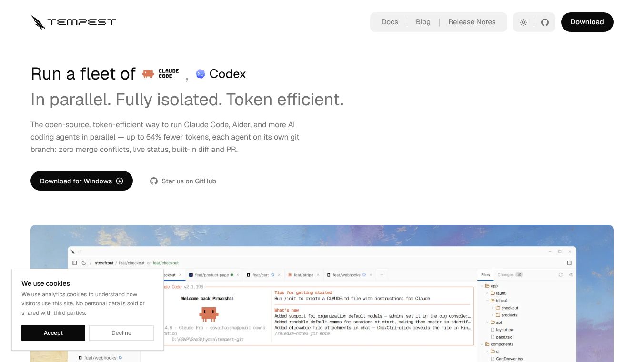The image size is (644, 362).
Task: Click the green feat/checkout branch label
Action: [x=166, y=263]
